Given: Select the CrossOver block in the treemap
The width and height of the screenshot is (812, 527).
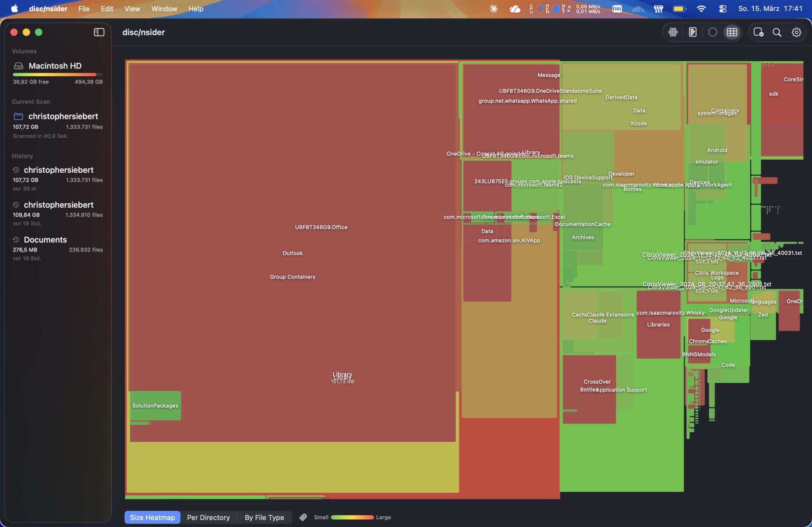Looking at the screenshot, I should coord(589,389).
